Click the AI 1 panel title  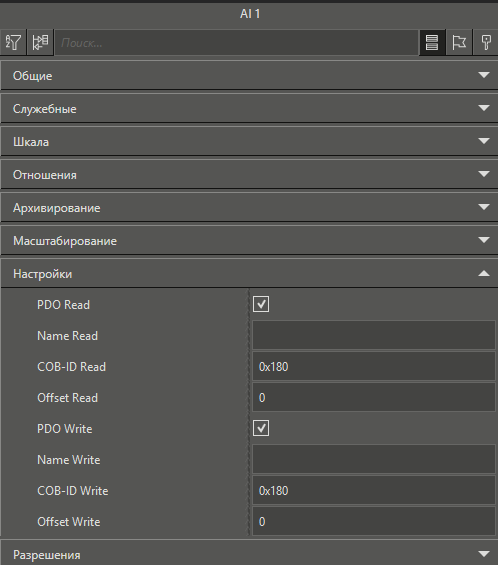[x=250, y=14]
